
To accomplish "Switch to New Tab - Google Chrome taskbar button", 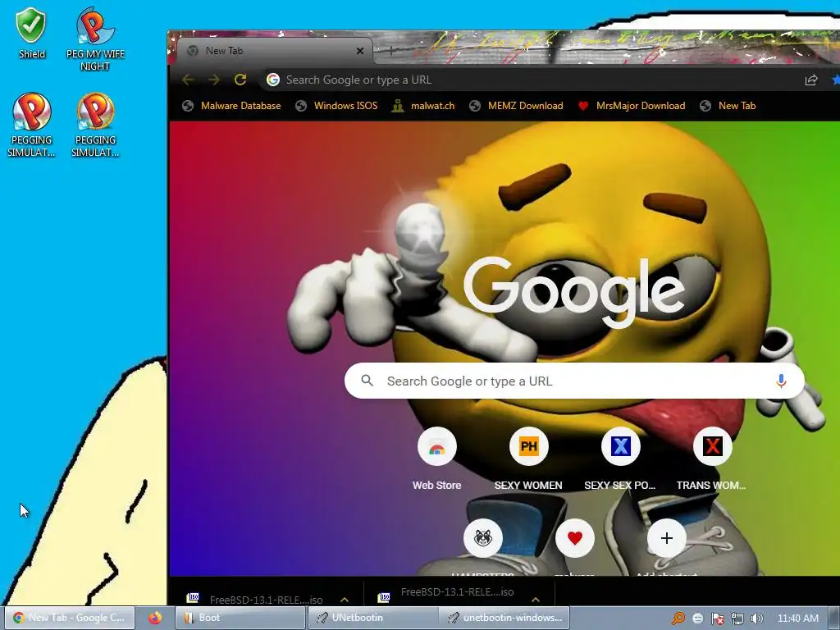I will (x=70, y=618).
